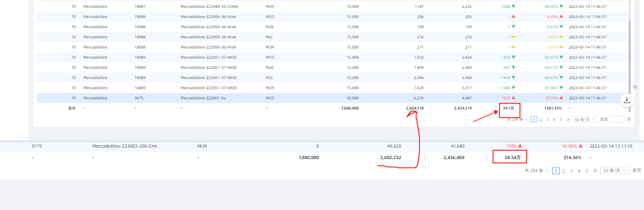Click Mercadolibre-Z23001-liu cell
The width and height of the screenshot is (644, 210).
click(203, 98)
